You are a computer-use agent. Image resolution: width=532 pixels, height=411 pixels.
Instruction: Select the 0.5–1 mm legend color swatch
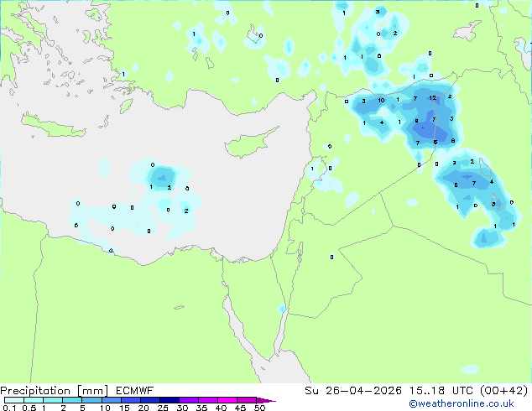[34, 400]
